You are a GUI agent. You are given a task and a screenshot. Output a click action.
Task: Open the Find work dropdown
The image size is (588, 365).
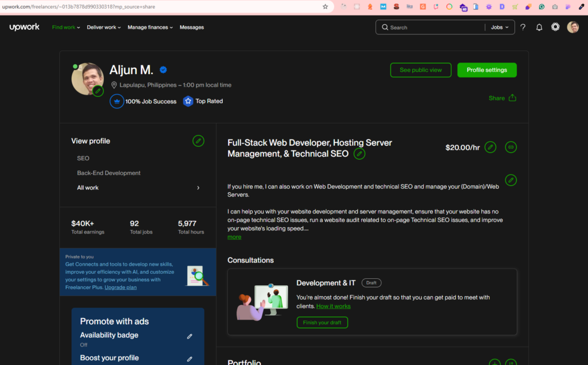click(x=65, y=27)
